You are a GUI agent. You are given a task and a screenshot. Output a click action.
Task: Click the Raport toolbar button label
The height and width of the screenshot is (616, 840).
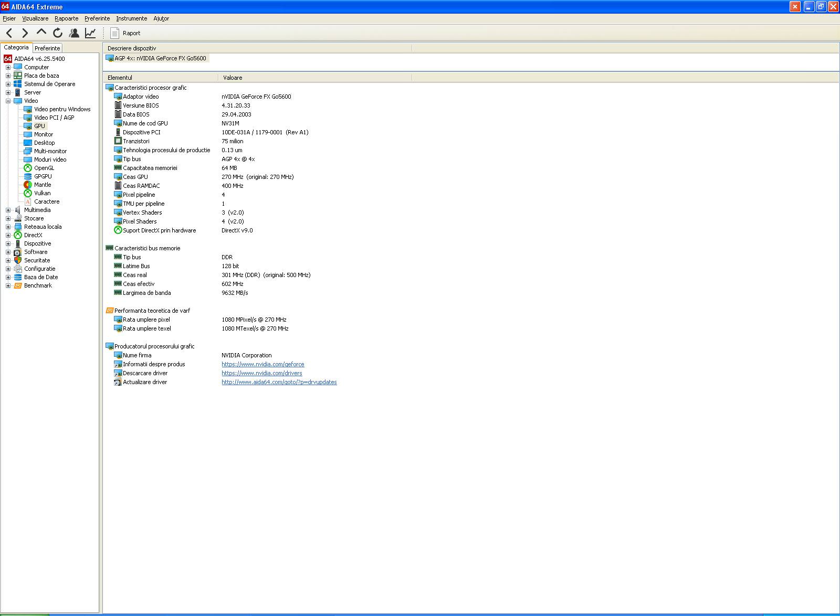(x=131, y=33)
